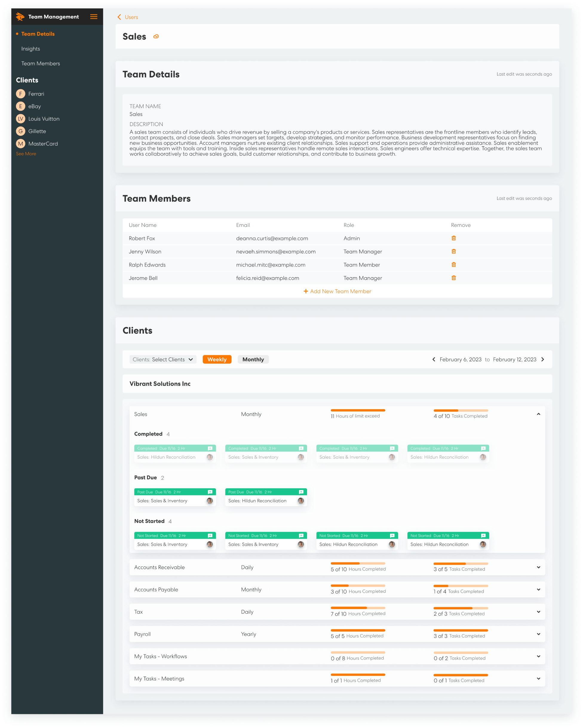583x728 pixels.
Task: Click email michael.mitc@example.com
Action: [271, 265]
